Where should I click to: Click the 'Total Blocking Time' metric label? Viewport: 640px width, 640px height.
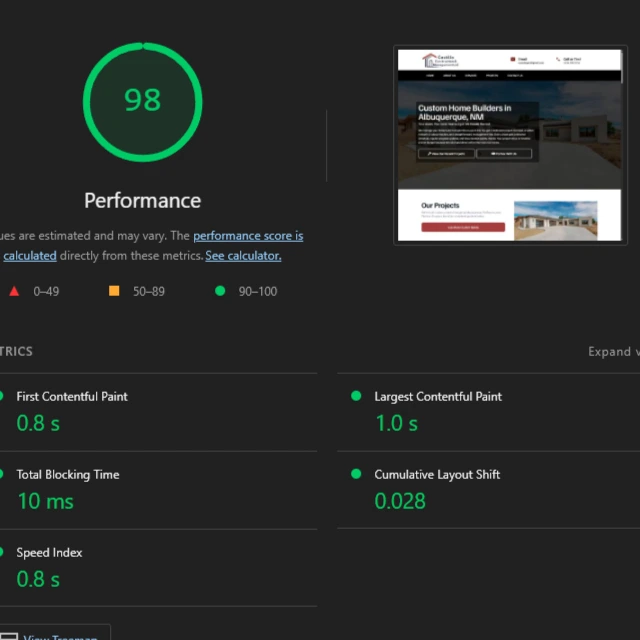(68, 475)
